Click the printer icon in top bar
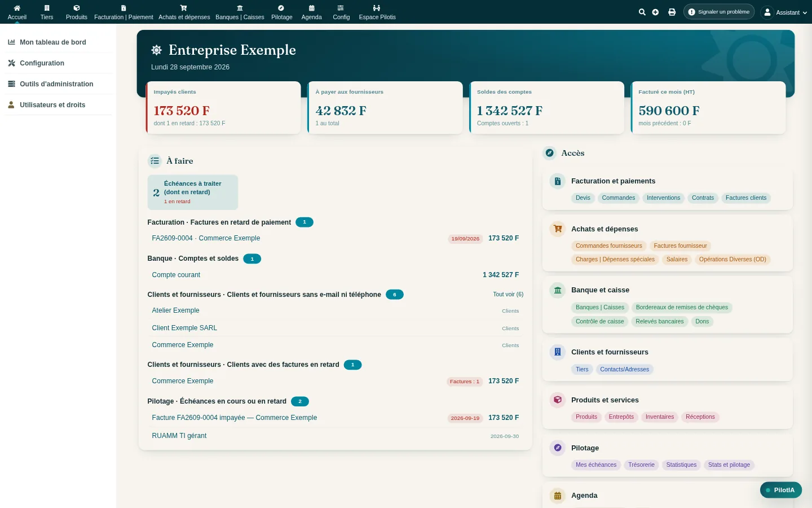Image resolution: width=812 pixels, height=508 pixels. click(x=672, y=12)
